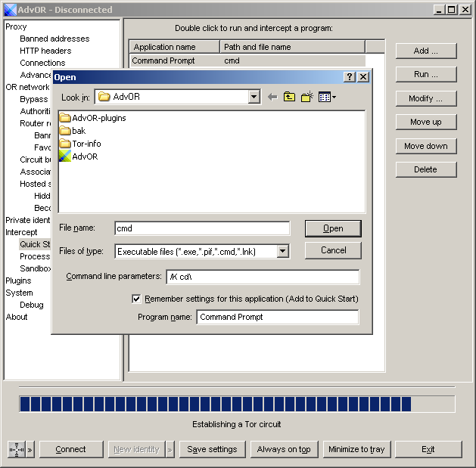This screenshot has width=476, height=468.
Task: Click the Save settings button
Action: pos(212,449)
